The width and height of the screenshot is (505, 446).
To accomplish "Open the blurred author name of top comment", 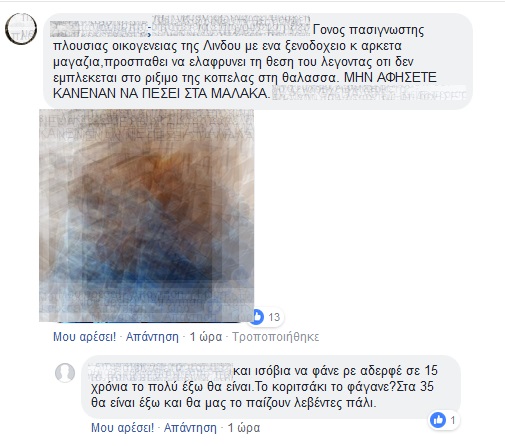I will pyautogui.click(x=100, y=29).
